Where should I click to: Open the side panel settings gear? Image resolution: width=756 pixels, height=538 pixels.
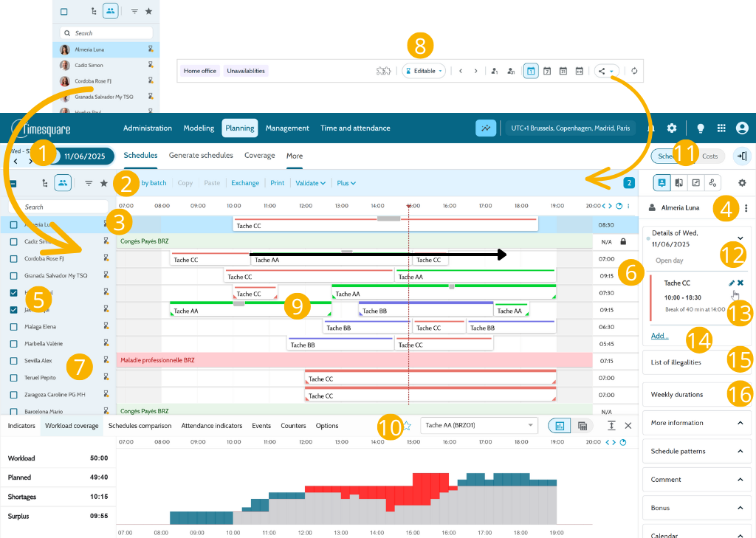click(742, 183)
